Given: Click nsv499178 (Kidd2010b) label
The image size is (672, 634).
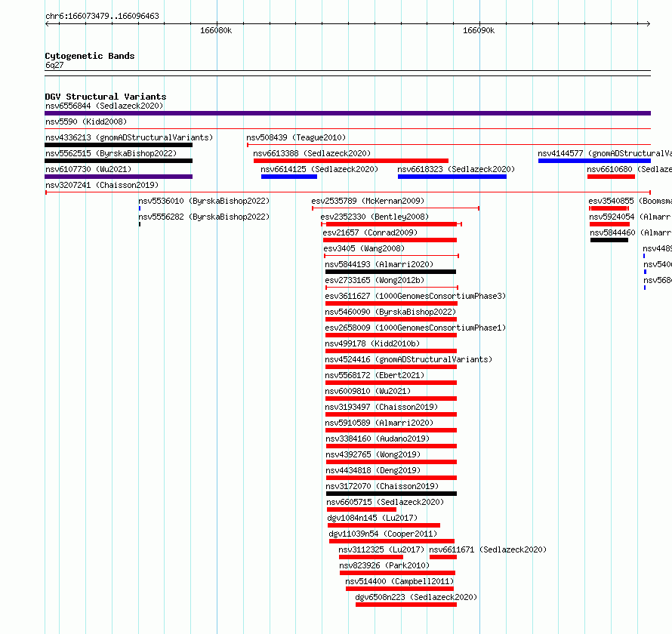Looking at the screenshot, I should pyautogui.click(x=372, y=343).
